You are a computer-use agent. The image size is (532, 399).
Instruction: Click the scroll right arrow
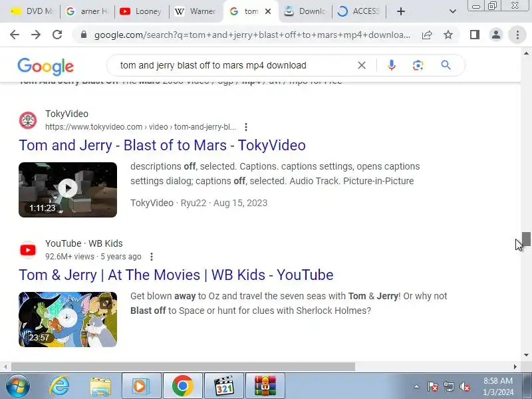(x=515, y=366)
